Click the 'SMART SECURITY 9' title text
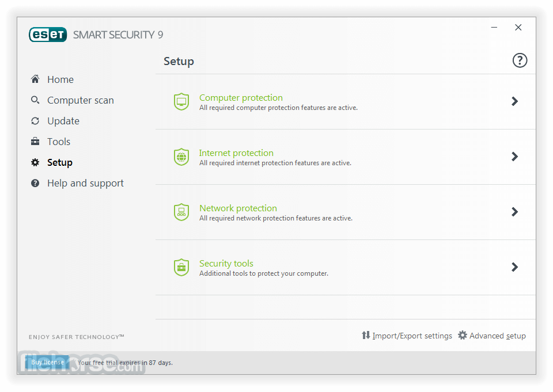This screenshot has height=392, width=553. point(118,35)
